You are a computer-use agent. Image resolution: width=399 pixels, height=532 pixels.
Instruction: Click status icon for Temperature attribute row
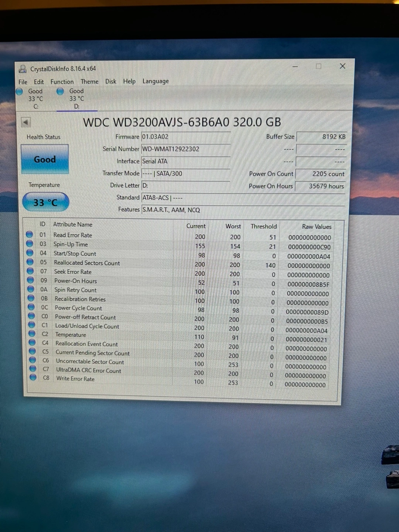(x=32, y=334)
